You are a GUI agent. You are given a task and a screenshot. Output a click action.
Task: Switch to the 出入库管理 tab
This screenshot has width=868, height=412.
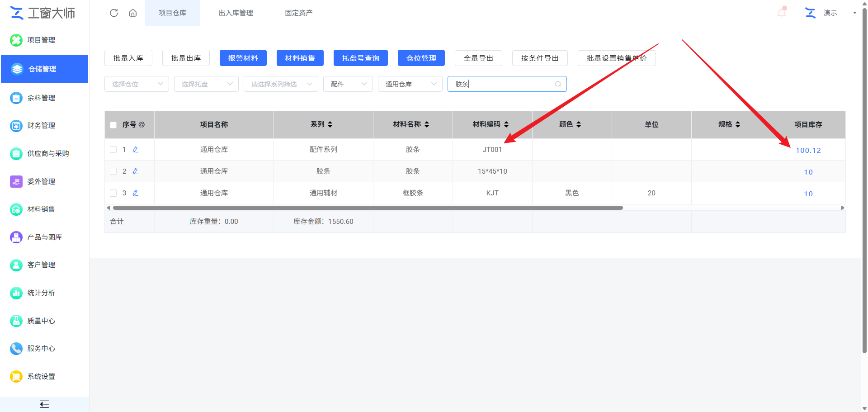coord(236,13)
